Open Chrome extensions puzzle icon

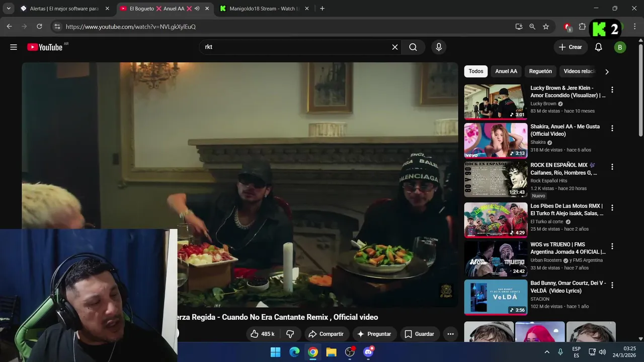[582, 27]
